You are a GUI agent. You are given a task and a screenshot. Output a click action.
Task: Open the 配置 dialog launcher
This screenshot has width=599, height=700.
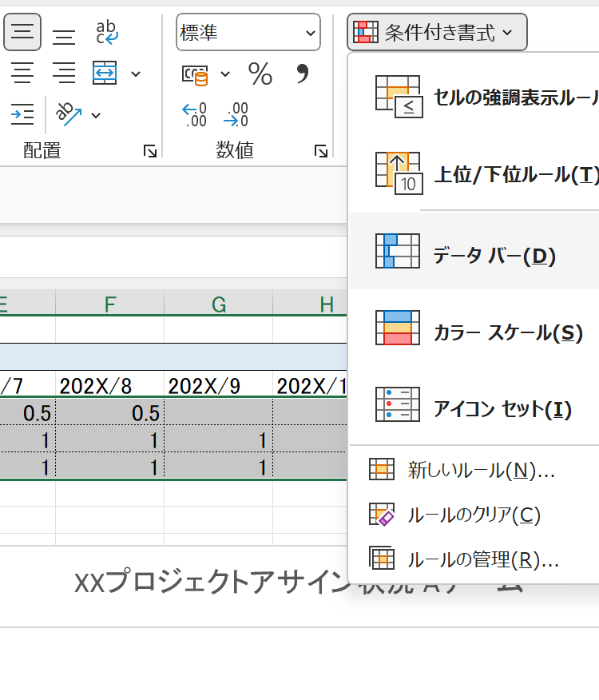[149, 150]
